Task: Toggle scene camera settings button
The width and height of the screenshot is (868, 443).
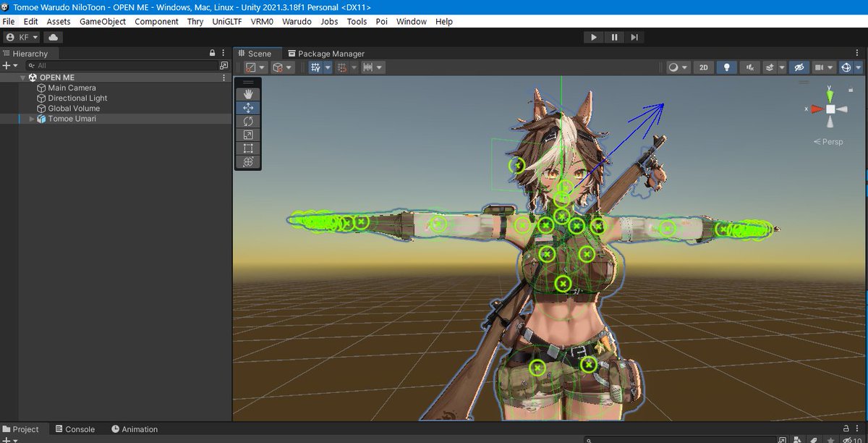Action: pyautogui.click(x=819, y=67)
